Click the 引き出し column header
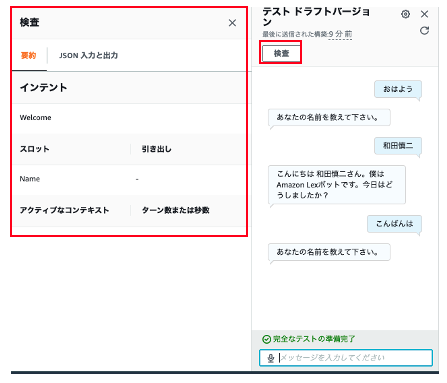447x383 pixels. 156,149
